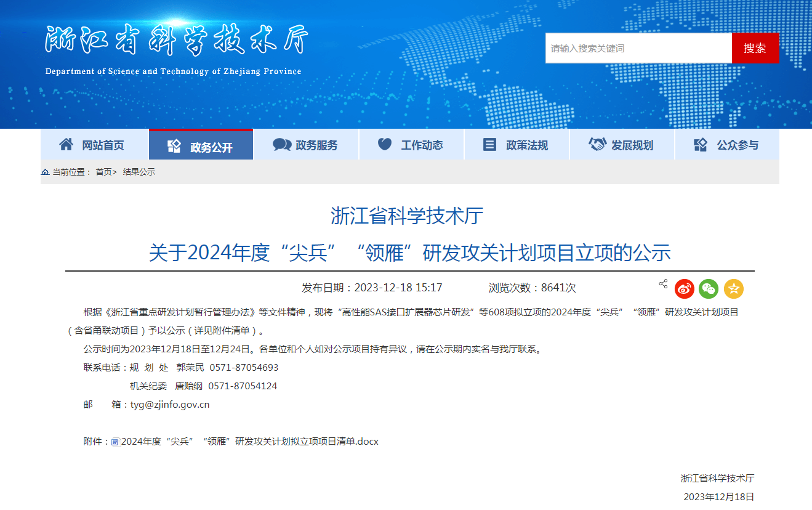Click the docx attachment file icon

pyautogui.click(x=115, y=442)
